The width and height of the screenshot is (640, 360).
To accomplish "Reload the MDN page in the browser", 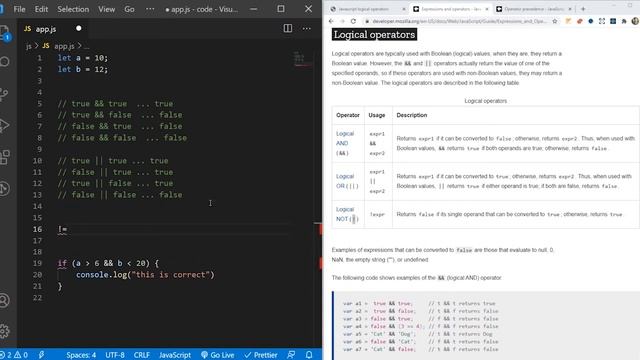I will [353, 21].
